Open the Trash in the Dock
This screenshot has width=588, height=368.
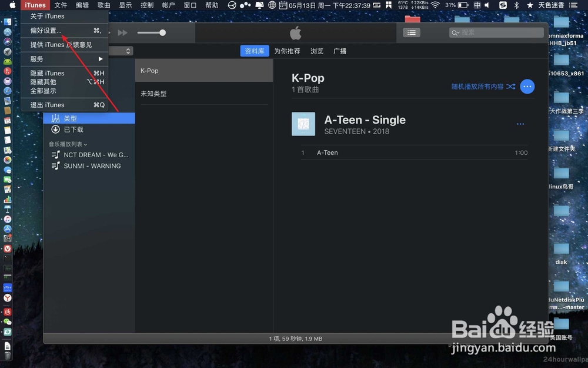click(8, 355)
